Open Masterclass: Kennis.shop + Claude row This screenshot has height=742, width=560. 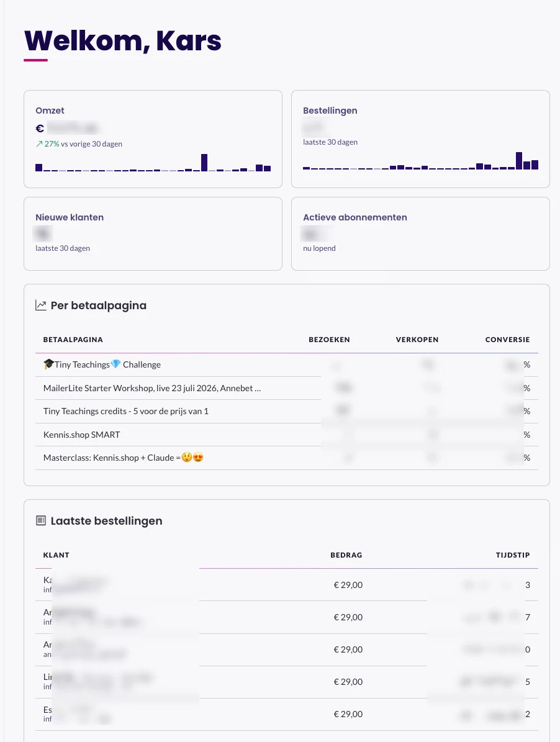point(287,458)
